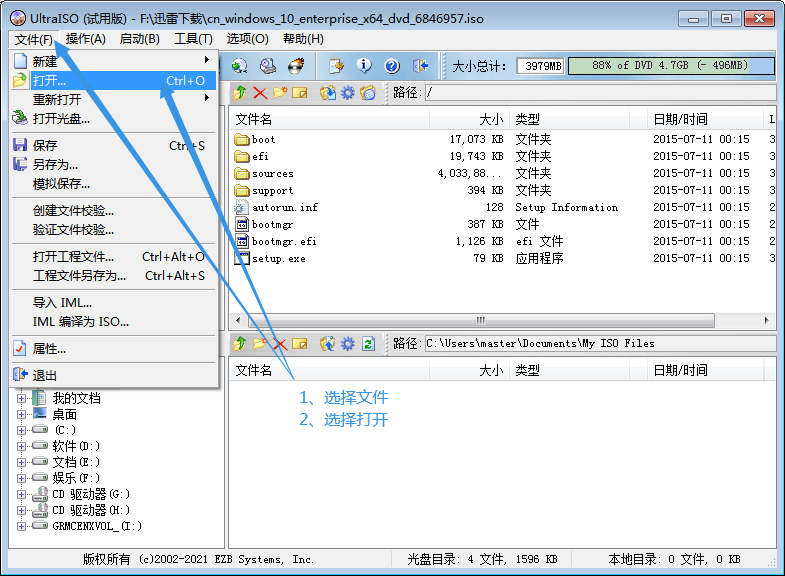Click the 3979MB total size field
The width and height of the screenshot is (785, 576).
[541, 66]
